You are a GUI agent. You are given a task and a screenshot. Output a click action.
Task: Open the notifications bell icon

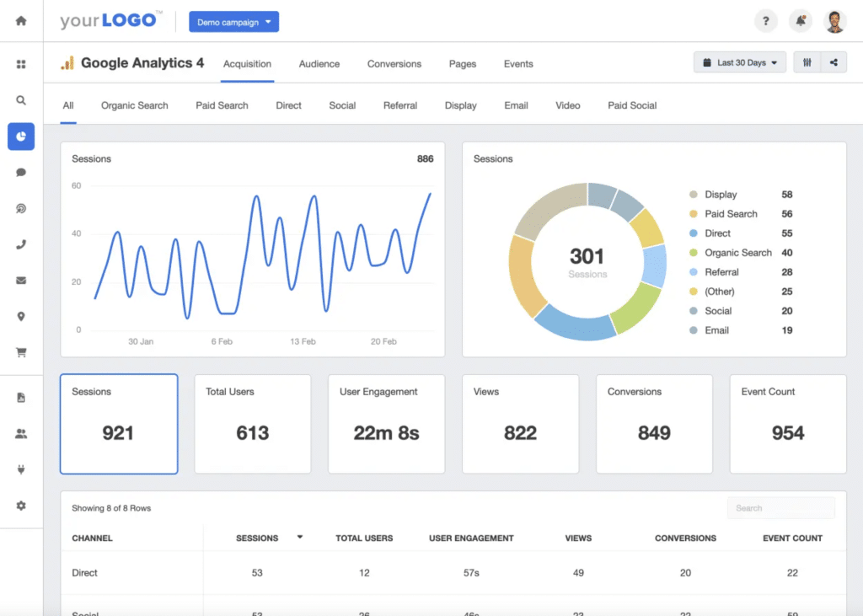800,20
